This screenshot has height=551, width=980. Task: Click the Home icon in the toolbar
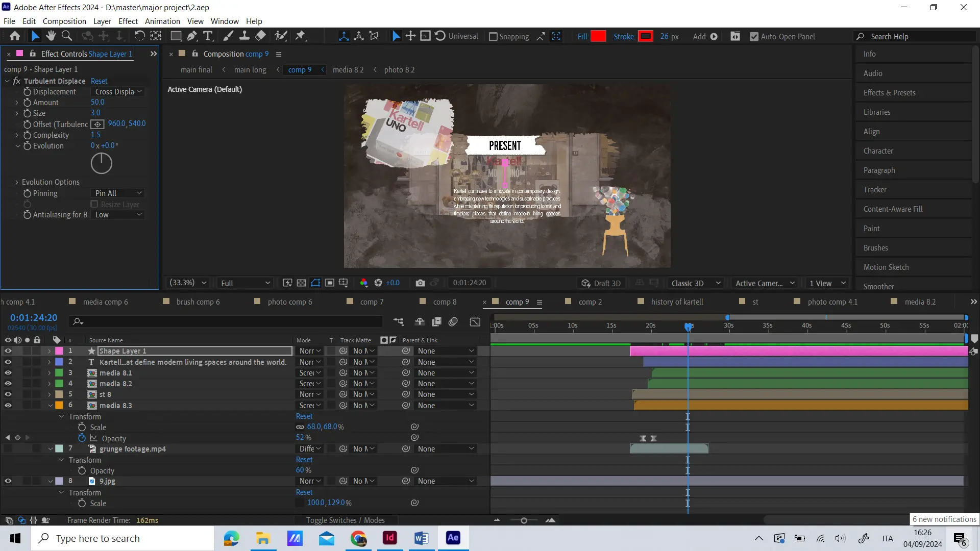[15, 36]
